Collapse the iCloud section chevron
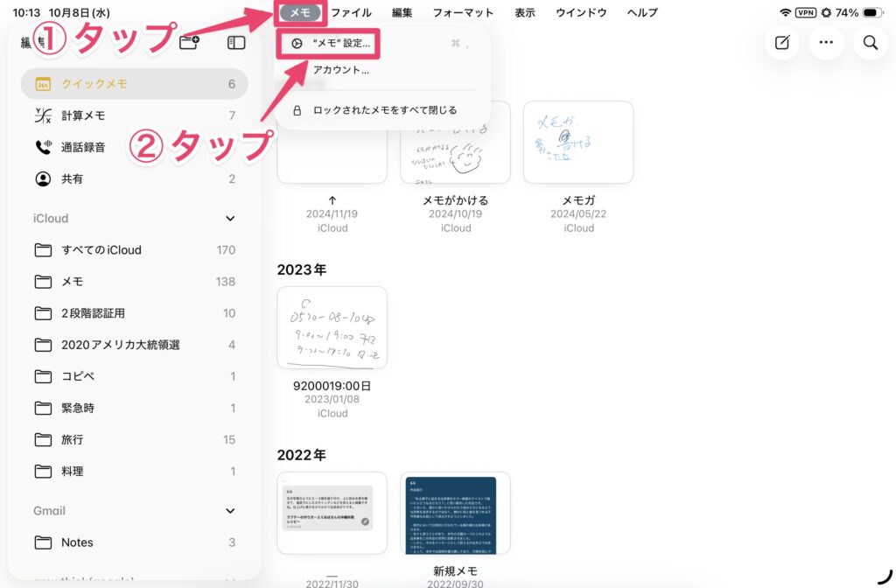Image resolution: width=896 pixels, height=588 pixels. click(x=230, y=219)
